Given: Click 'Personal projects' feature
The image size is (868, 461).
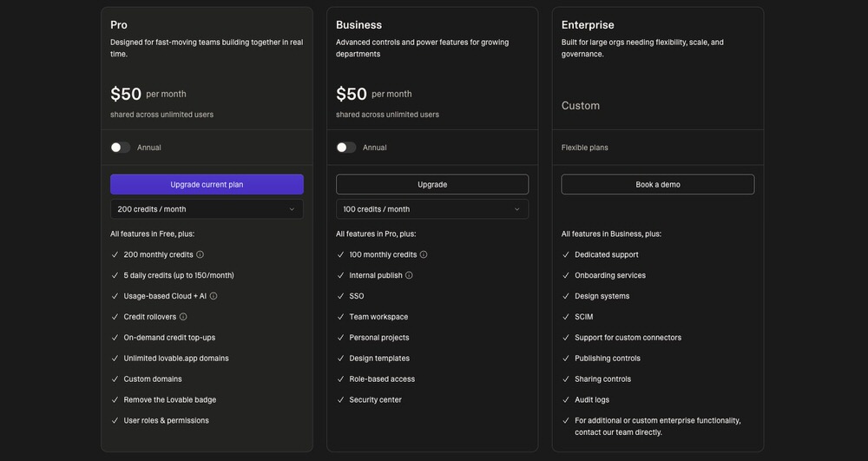Looking at the screenshot, I should [x=379, y=338].
